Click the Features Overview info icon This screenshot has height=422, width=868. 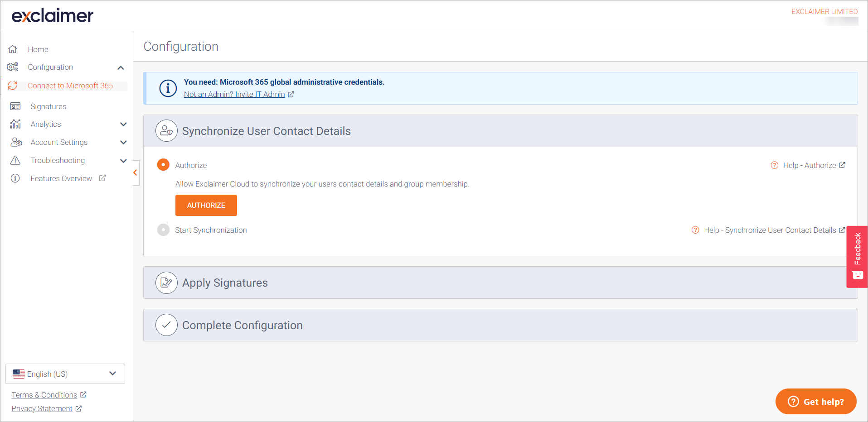15,178
